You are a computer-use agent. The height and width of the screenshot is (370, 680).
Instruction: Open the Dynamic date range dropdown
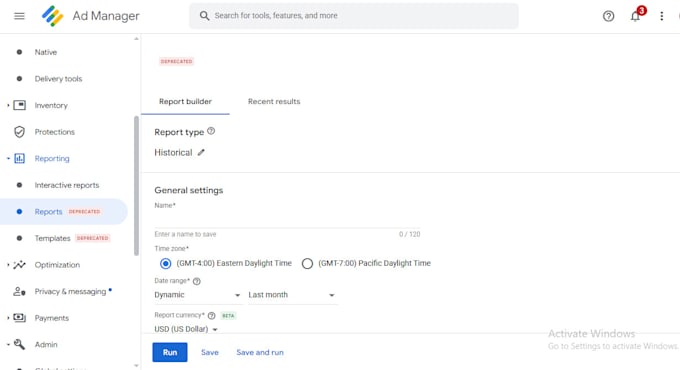(197, 295)
